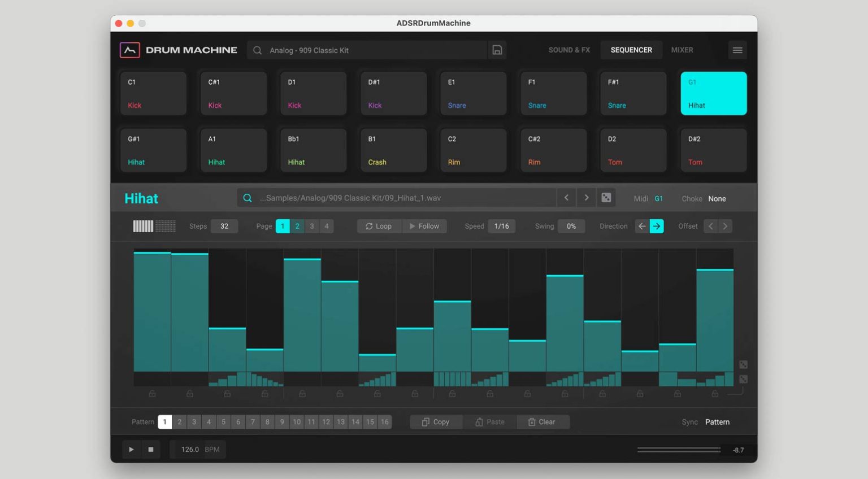The height and width of the screenshot is (479, 868).
Task: Open the Choke setting currently set to None
Action: 717,198
